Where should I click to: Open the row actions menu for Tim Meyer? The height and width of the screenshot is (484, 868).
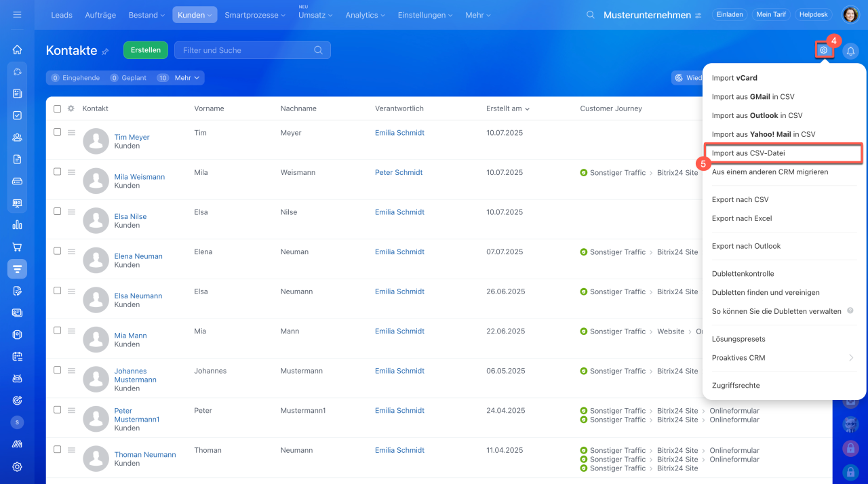point(71,133)
